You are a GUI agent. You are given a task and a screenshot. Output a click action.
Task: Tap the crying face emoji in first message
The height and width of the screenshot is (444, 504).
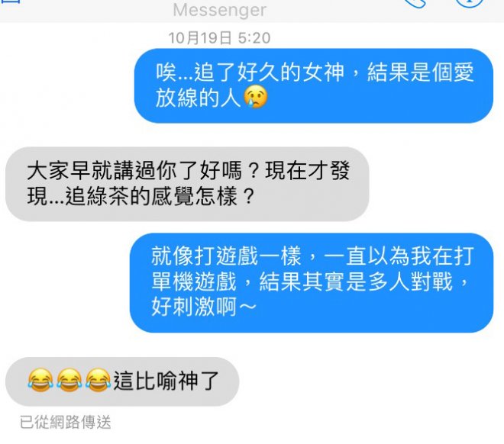256,97
